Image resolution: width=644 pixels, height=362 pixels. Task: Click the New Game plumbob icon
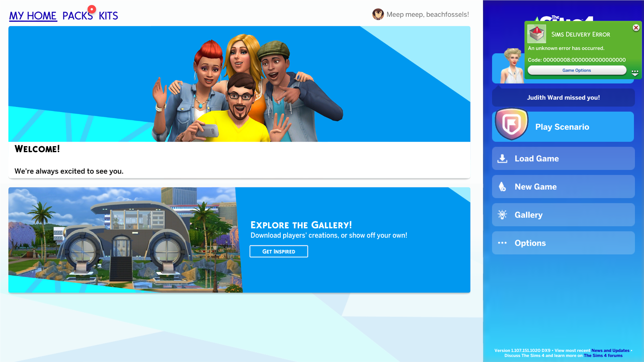coord(502,187)
